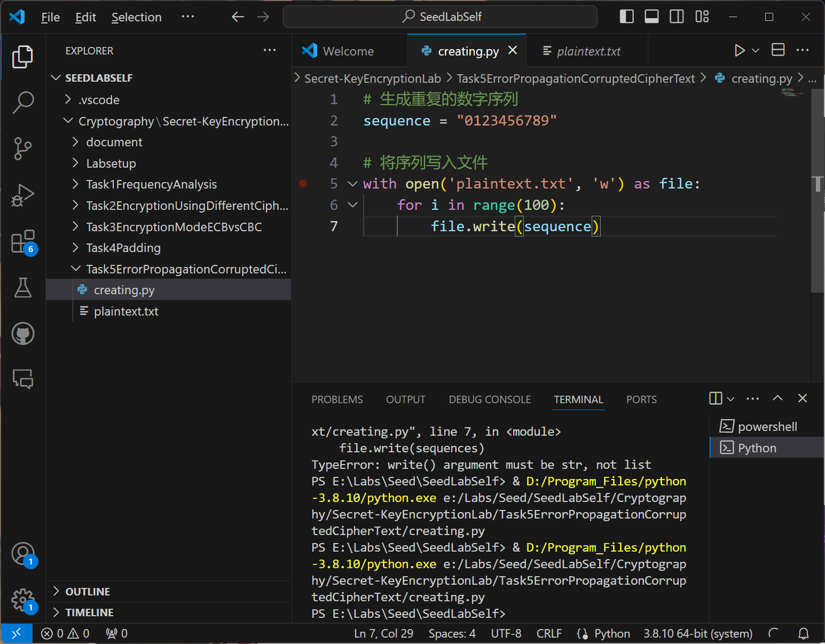Go forward with the right arrow
Viewport: 825px width, 644px height.
[x=263, y=17]
